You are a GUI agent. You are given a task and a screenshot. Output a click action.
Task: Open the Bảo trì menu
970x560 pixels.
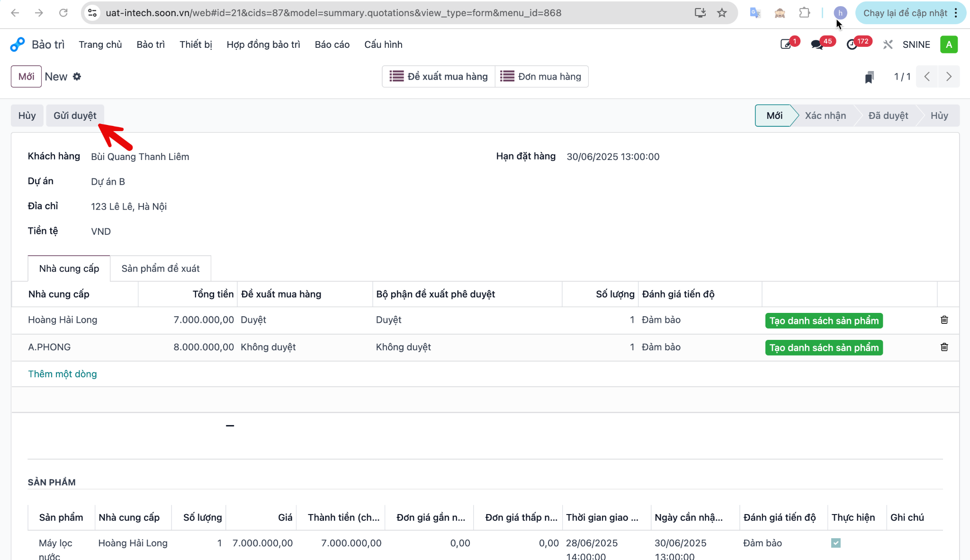(x=151, y=44)
